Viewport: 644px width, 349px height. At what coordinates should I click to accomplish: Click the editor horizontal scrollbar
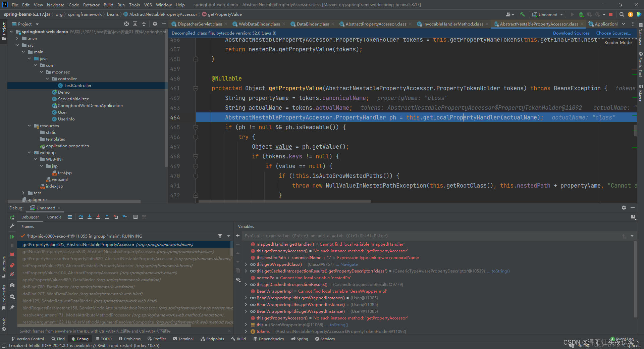pyautogui.click(x=284, y=201)
